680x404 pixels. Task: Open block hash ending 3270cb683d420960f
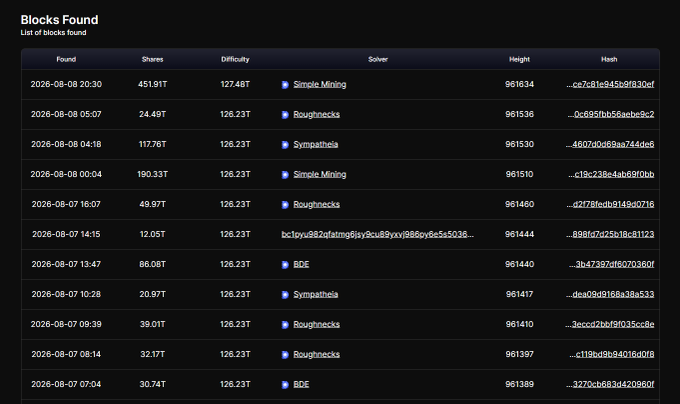coord(610,384)
